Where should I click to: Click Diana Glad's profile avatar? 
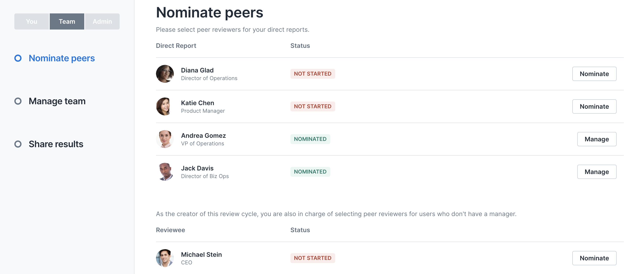pos(165,74)
